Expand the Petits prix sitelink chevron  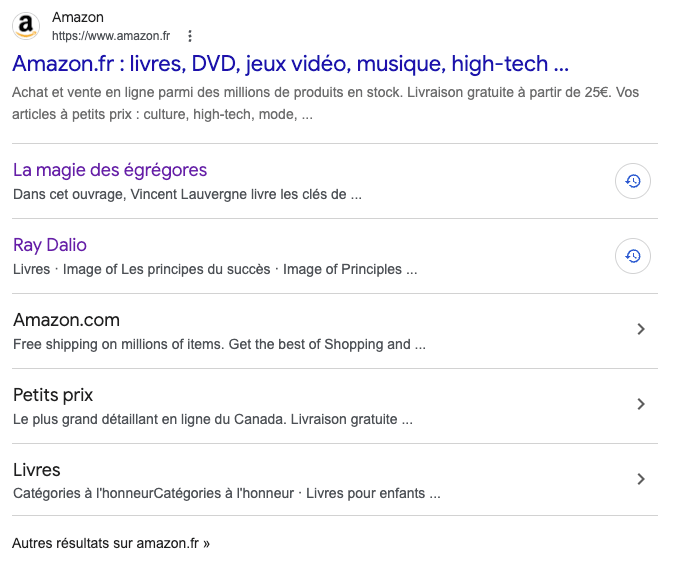point(641,404)
